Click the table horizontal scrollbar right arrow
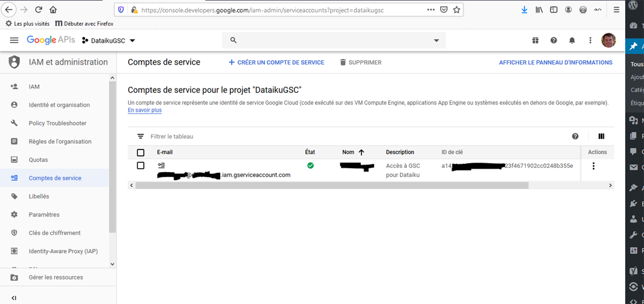Viewport: 644px width, 304px height. 610,185
